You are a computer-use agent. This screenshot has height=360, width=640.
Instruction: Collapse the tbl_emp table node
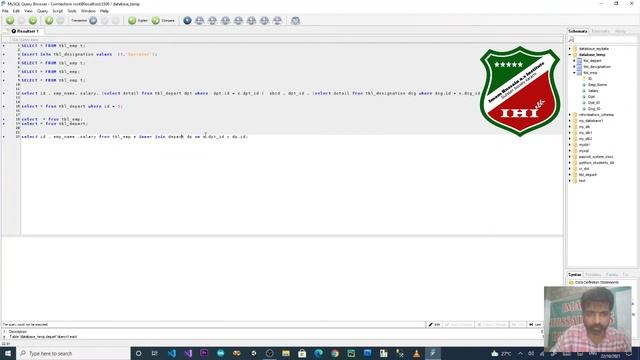[x=574, y=73]
